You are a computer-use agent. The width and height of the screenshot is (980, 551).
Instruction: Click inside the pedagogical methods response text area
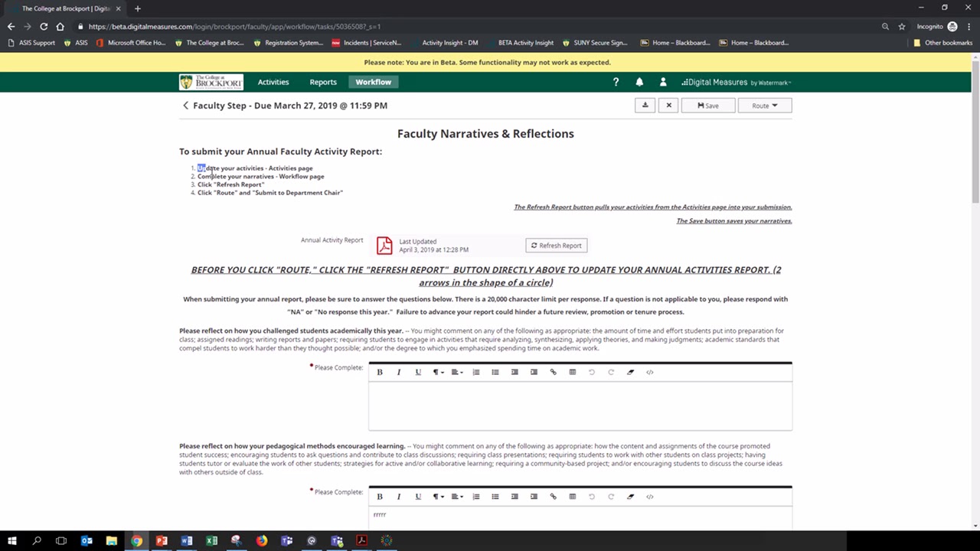click(580, 518)
